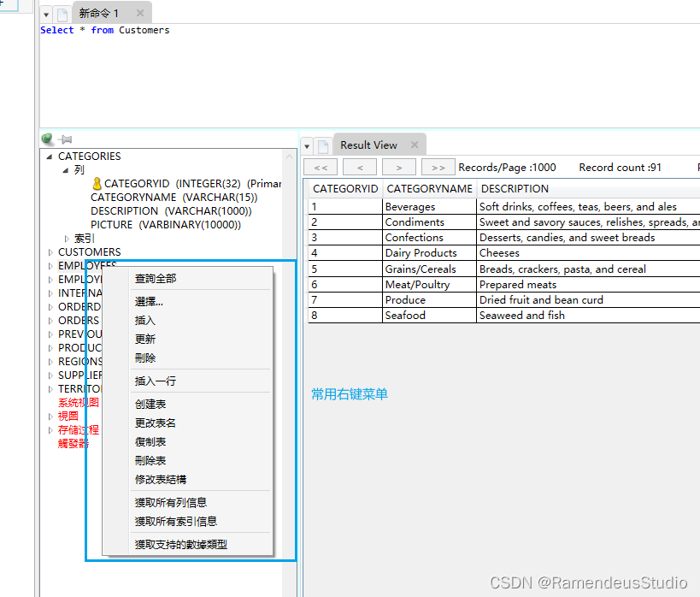This screenshot has width=700, height=597.
Task: Click the Seafood cell
Action: tap(429, 316)
